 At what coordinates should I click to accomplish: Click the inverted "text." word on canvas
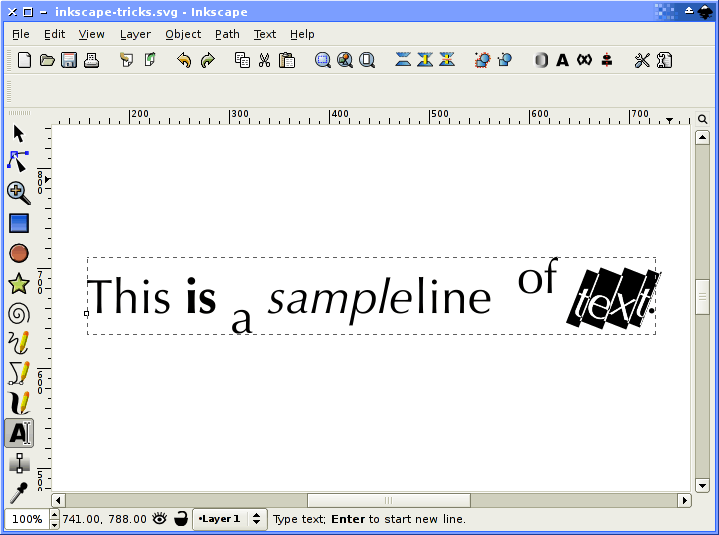click(x=612, y=298)
